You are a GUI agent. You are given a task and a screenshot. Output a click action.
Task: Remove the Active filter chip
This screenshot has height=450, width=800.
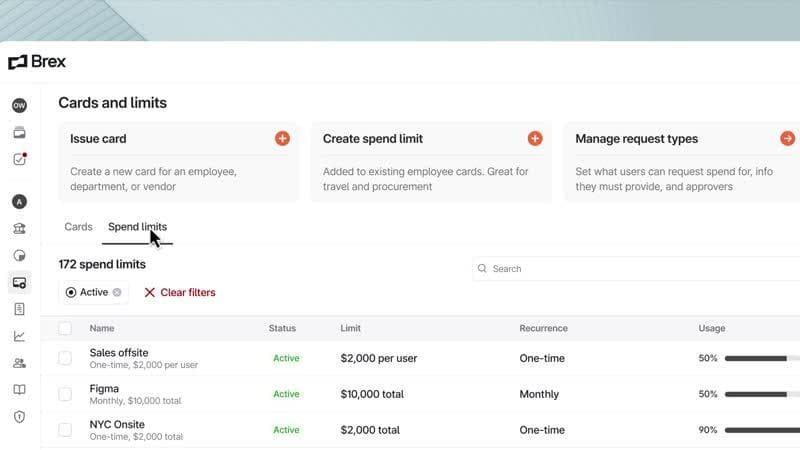click(x=117, y=293)
